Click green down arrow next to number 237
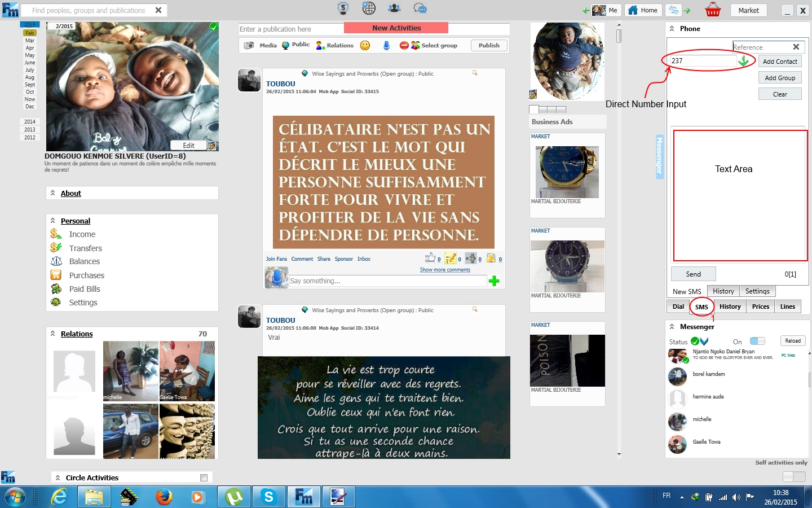The image size is (812, 508). click(743, 60)
